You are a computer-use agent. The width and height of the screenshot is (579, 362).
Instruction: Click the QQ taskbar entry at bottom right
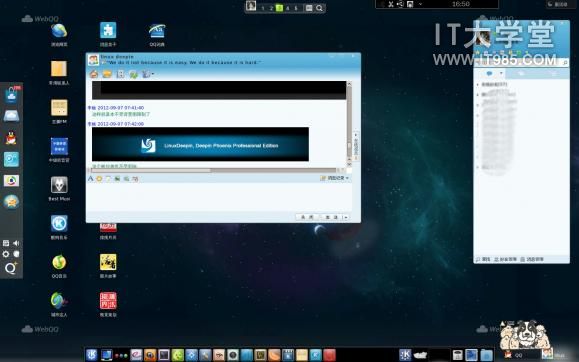coord(514,355)
